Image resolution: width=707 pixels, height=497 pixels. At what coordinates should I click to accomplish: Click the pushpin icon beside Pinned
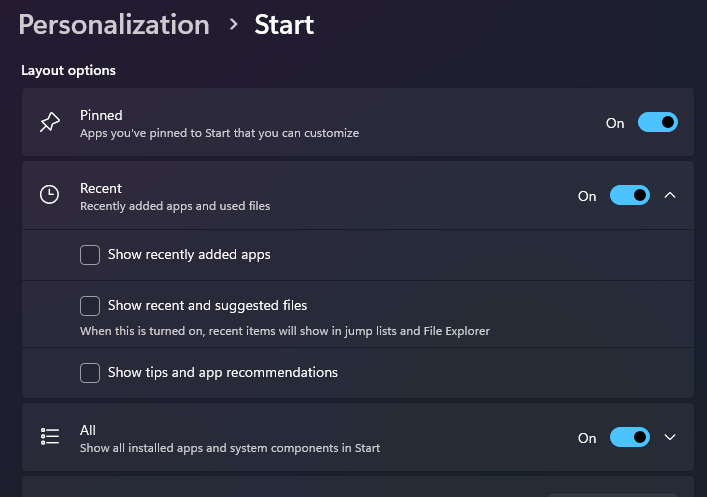50,122
